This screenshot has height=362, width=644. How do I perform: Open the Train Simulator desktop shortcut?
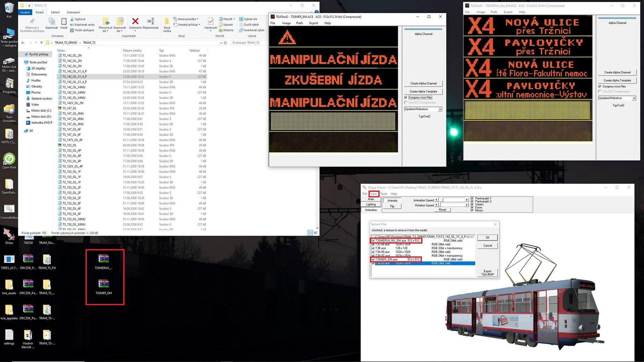point(9,110)
